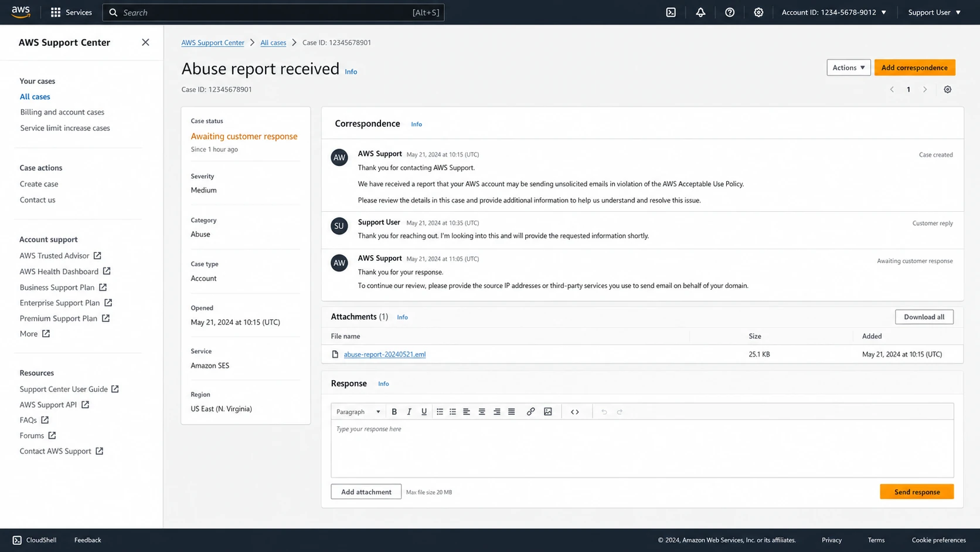Click Feedback in footer
980x552 pixels.
tap(87, 540)
